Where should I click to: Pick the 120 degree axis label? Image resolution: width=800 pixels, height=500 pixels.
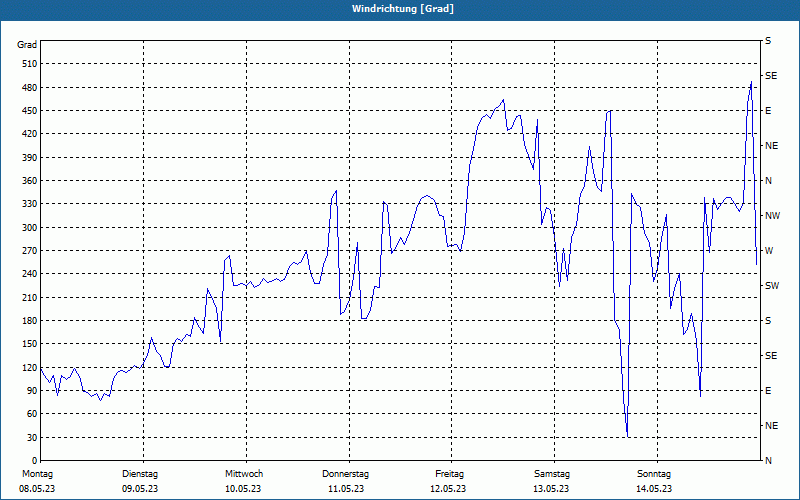(30, 367)
